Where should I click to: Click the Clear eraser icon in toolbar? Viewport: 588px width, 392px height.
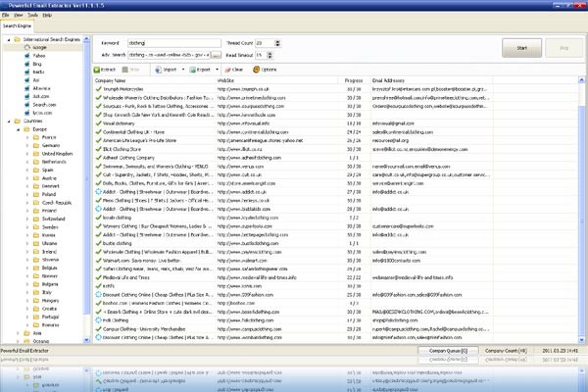coord(227,70)
